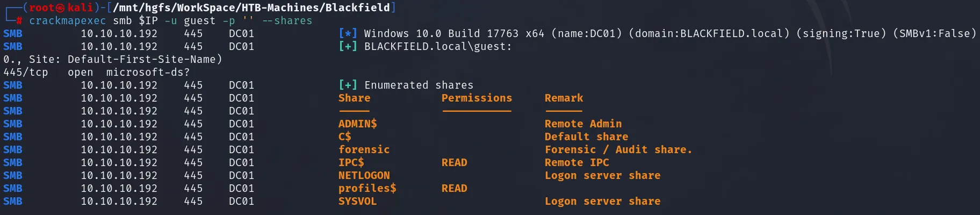The image size is (980, 215).
Task: Click the blue [*] info marker
Action: 348,33
